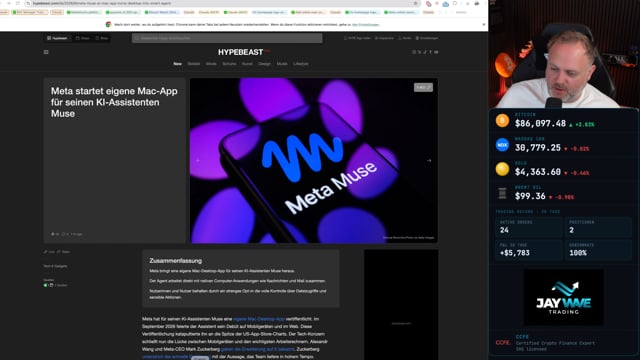Image resolution: width=640 pixels, height=360 pixels.
Task: Open 'den Einstellungen' link in Chrome notification
Action: pos(365,24)
